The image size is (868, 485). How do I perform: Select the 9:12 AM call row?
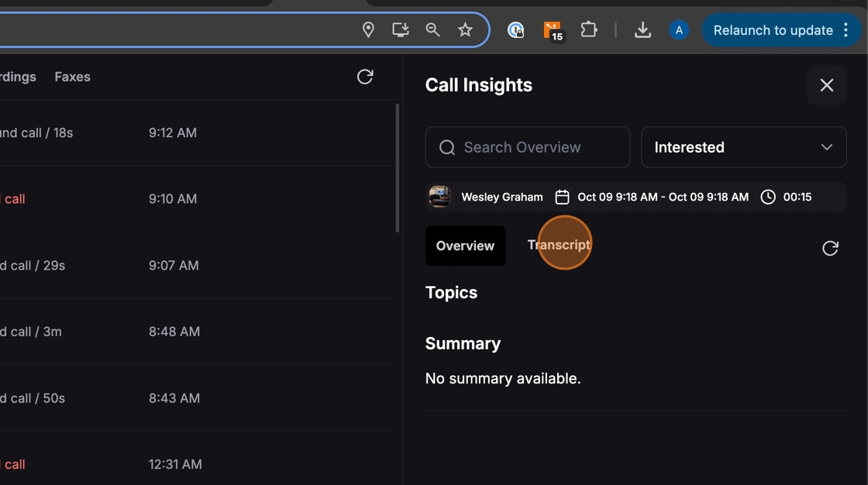coord(194,132)
